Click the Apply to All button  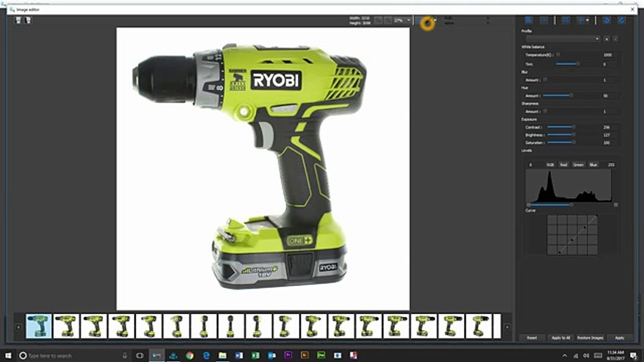[560, 338]
